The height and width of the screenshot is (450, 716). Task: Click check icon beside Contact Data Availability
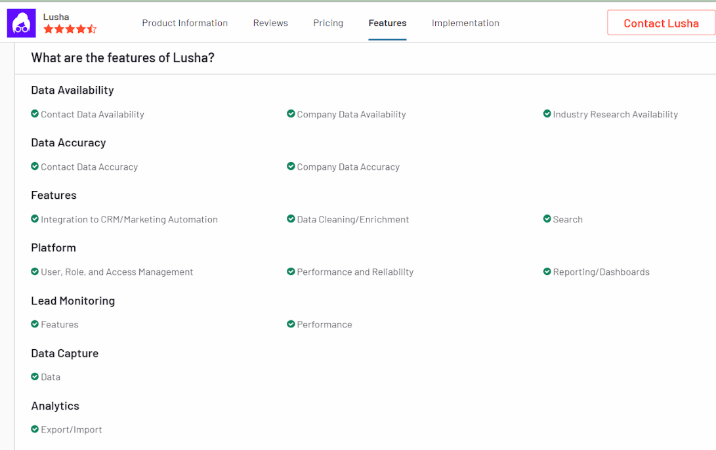pos(35,113)
